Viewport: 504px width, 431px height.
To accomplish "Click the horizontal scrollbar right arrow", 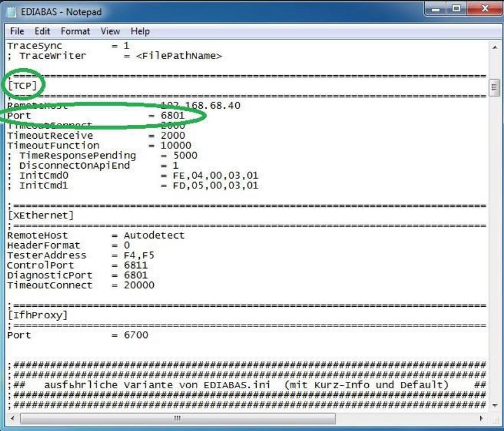I will tap(481, 418).
